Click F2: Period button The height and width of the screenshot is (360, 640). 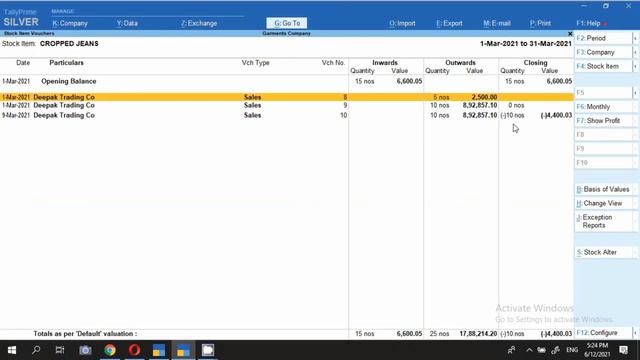[603, 38]
